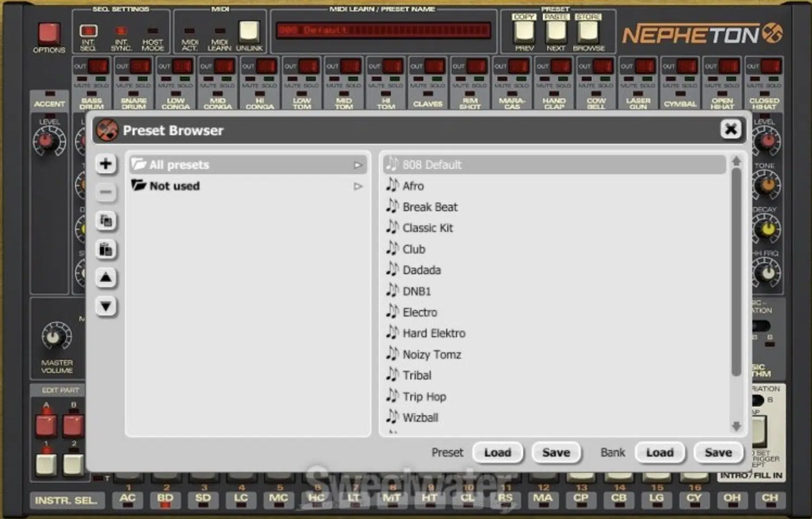Choose the Break Beat preset
This screenshot has width=812, height=519.
tap(555, 207)
